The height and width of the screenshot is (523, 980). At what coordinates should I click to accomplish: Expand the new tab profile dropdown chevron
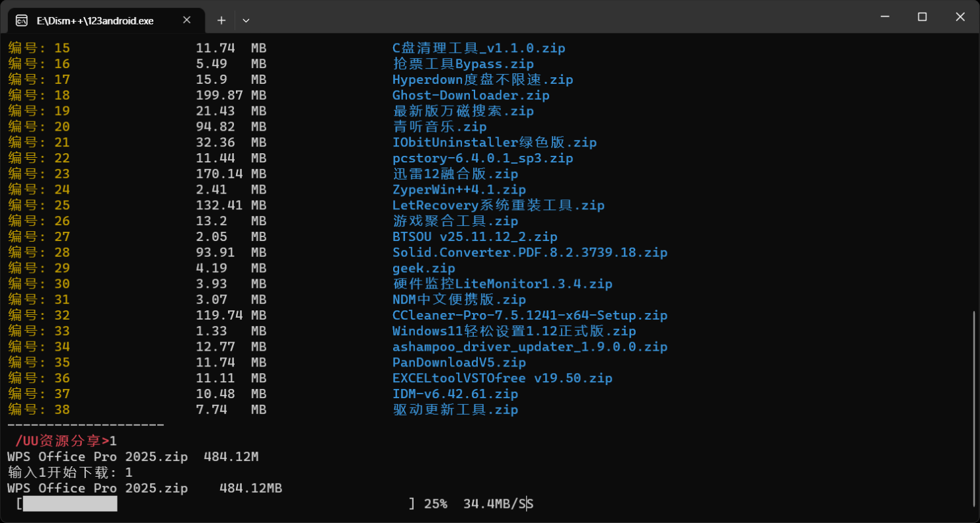point(246,20)
